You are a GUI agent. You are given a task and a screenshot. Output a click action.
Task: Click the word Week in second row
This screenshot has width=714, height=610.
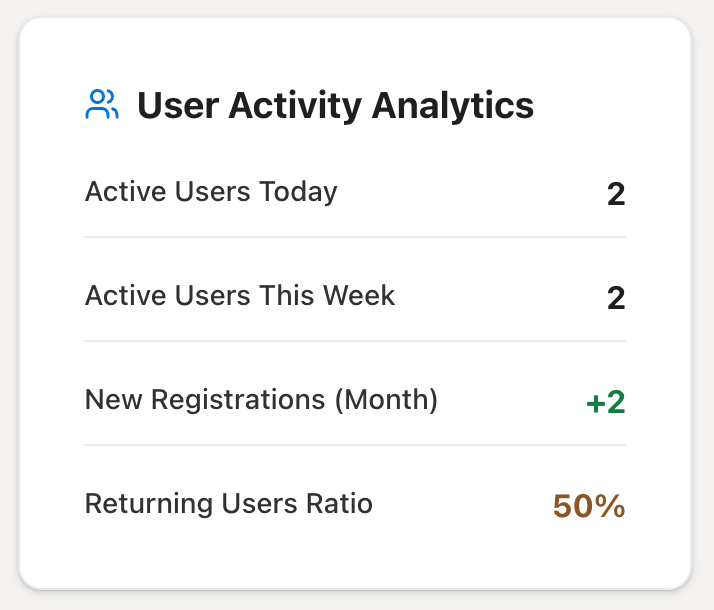[x=359, y=295]
